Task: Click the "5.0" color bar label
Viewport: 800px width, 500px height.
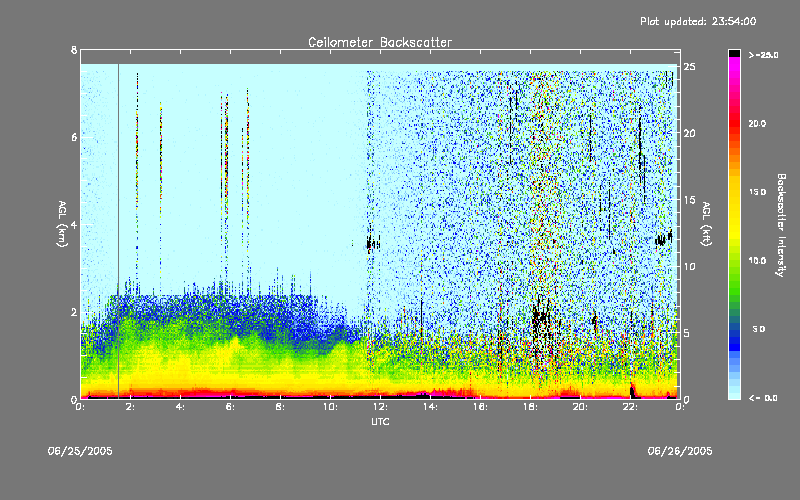Action: pos(759,329)
